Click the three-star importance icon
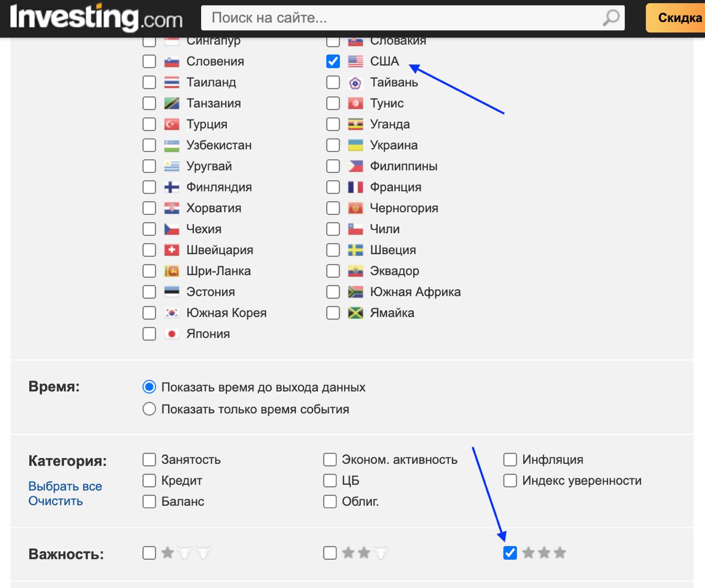Screen dimensions: 705x588 point(544,553)
